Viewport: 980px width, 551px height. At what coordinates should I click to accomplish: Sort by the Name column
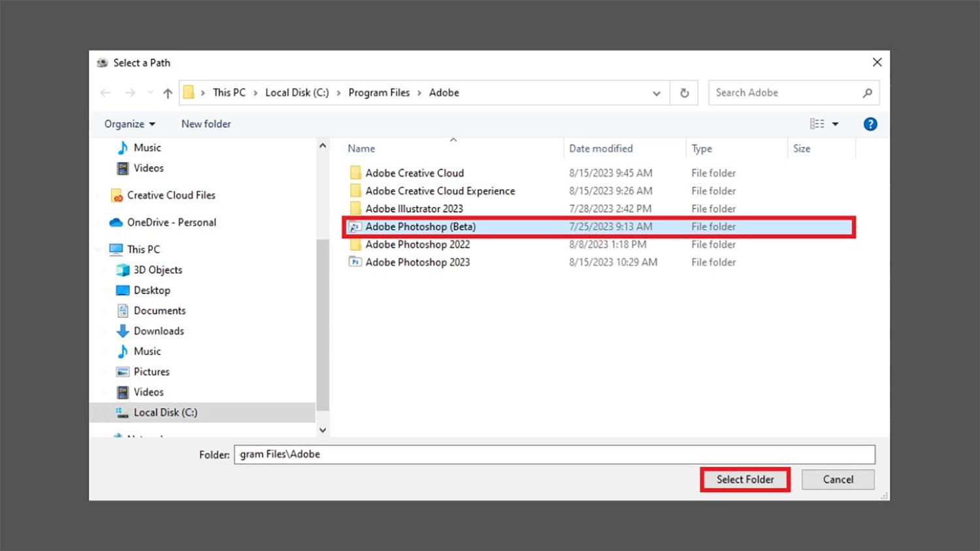(361, 149)
